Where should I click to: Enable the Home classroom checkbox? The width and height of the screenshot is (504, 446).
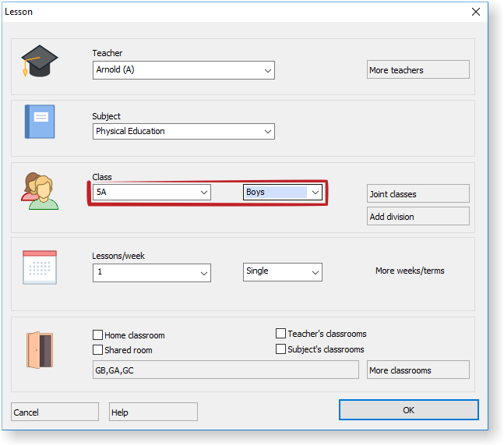(98, 335)
